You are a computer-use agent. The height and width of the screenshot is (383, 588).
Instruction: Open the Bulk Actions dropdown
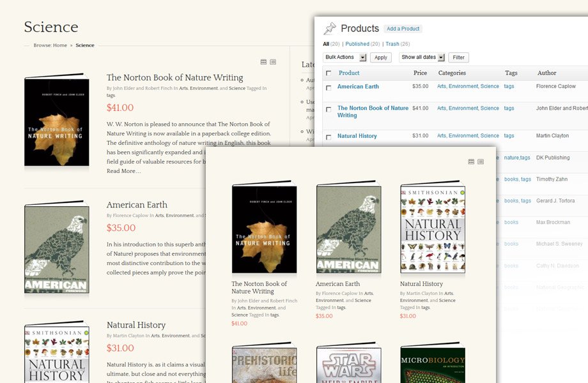(x=344, y=57)
